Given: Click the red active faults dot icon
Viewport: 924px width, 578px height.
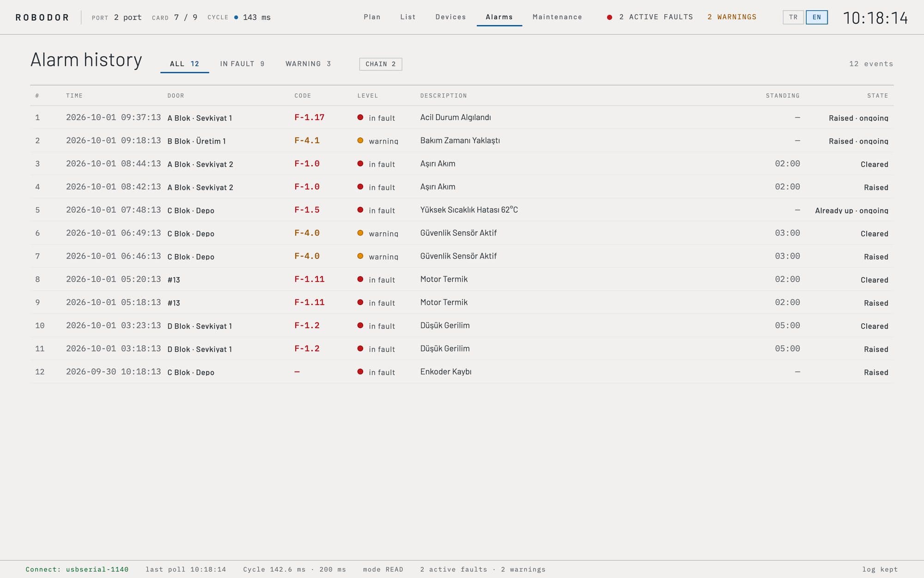Looking at the screenshot, I should 609,17.
